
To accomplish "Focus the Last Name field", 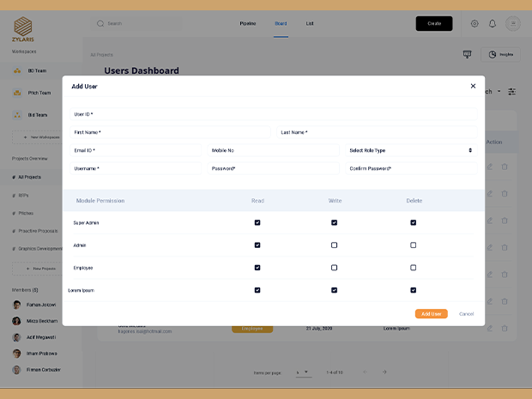I will coord(377,132).
